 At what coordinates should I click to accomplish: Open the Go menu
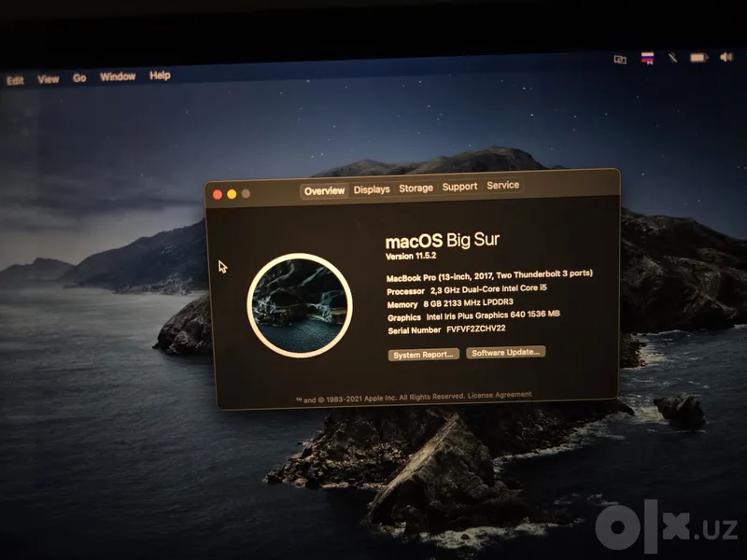click(x=79, y=78)
